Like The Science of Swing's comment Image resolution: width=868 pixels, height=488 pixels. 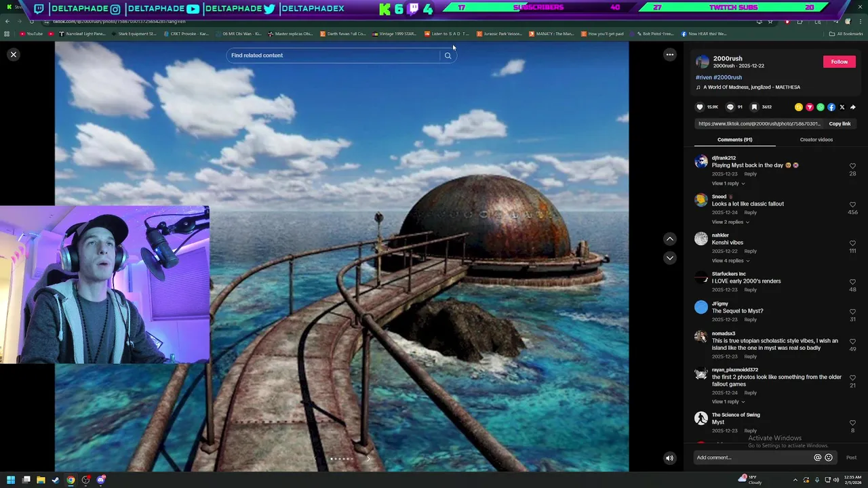tap(852, 423)
